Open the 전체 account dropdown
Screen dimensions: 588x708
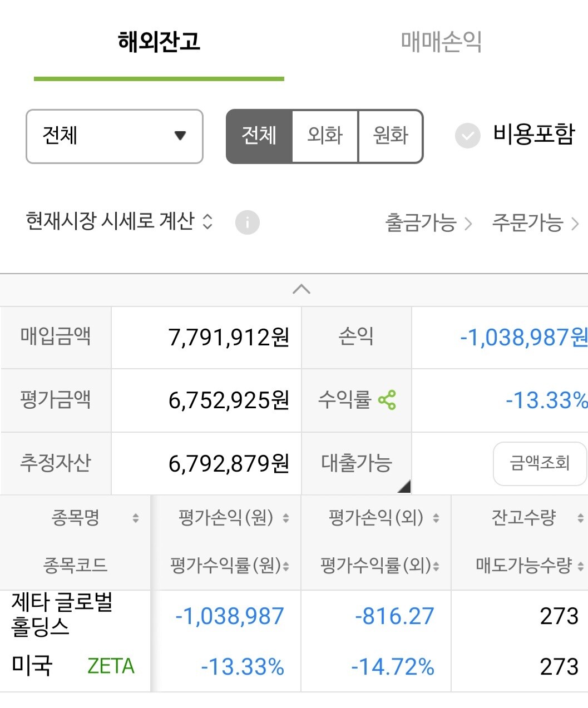point(115,136)
